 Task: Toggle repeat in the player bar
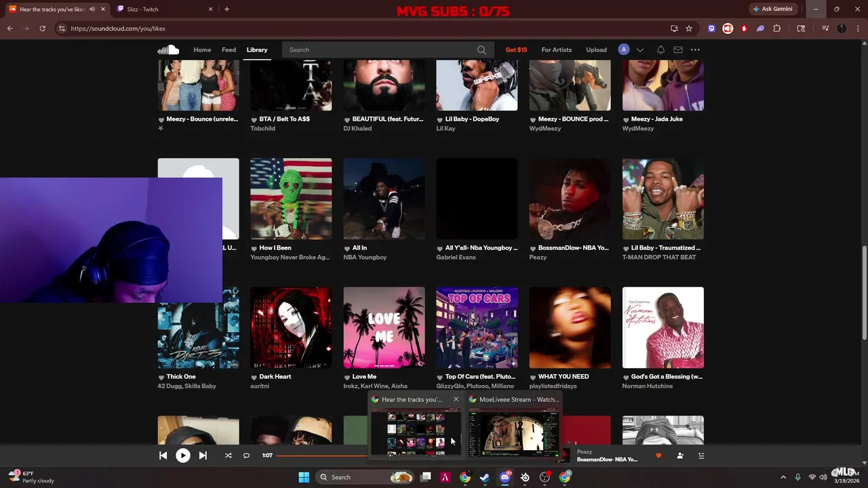[x=246, y=455]
